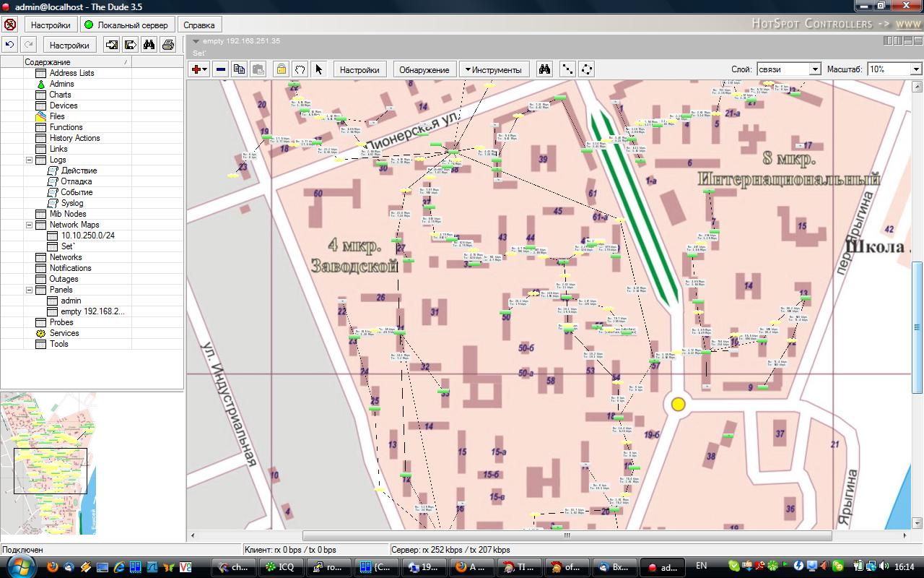924x578 pixels.
Task: Click the circular layout icon
Action: coord(587,69)
